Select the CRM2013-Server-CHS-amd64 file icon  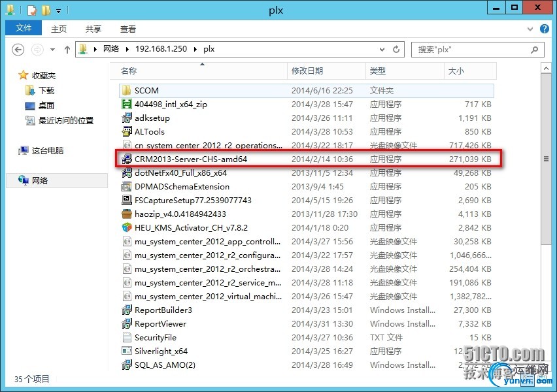tap(126, 159)
